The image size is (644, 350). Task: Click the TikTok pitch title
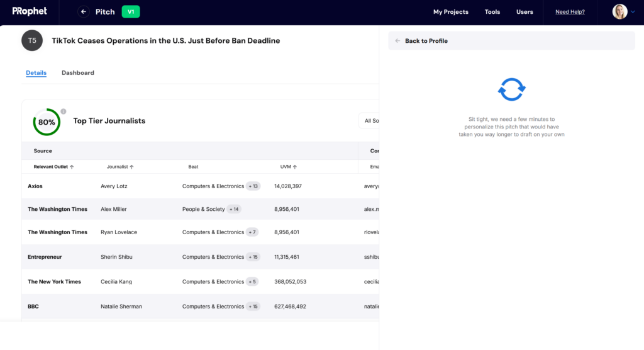click(x=165, y=41)
